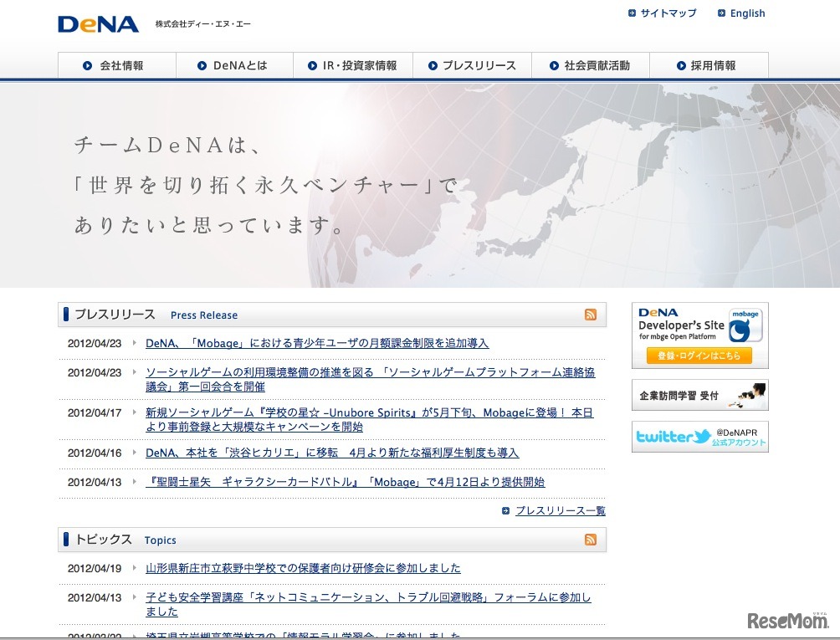Open the DeNA Twitter account banner
Image resolution: width=840 pixels, height=640 pixels.
[x=699, y=437]
